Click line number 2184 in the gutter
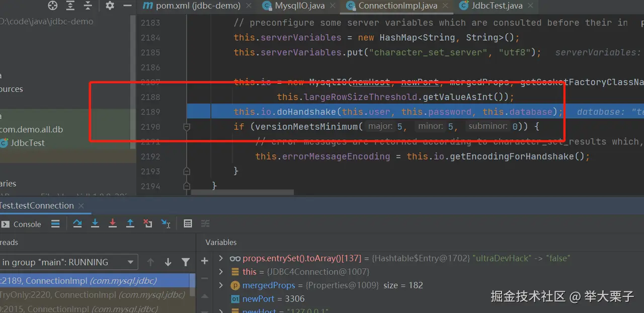Image resolution: width=644 pixels, height=313 pixels. coord(150,38)
